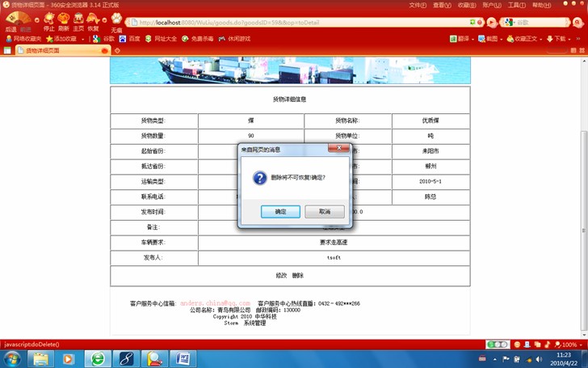
Task: Close the 来自网页的消息 dialog
Action: 338,148
